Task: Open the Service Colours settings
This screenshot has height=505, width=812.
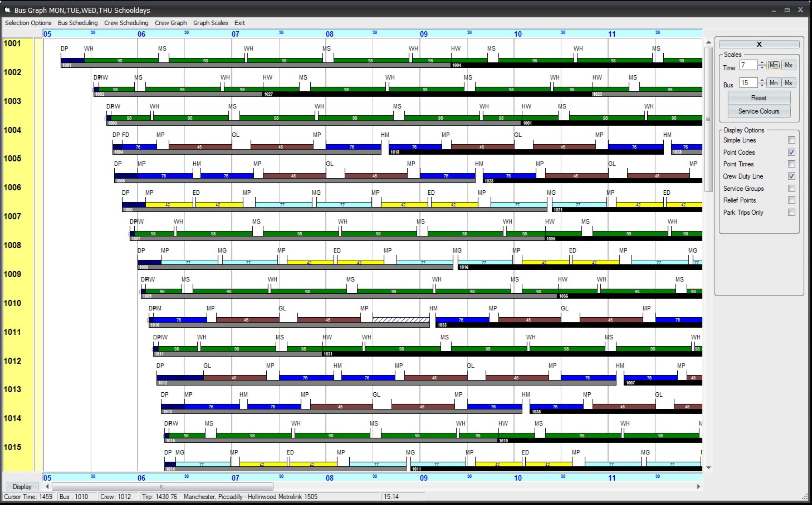Action: (x=759, y=111)
